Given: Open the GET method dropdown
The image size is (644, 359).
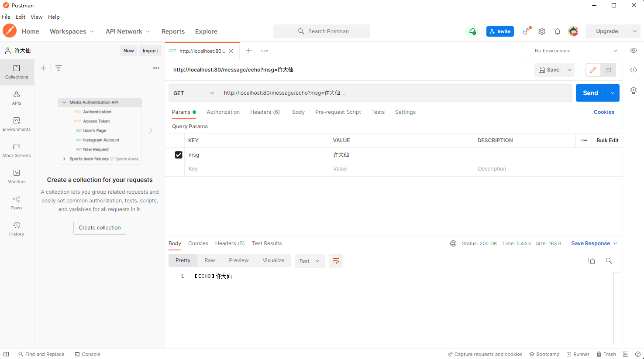Looking at the screenshot, I should (194, 93).
